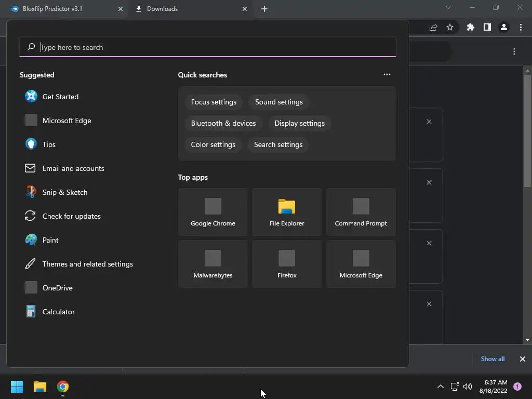Open Chrome icon on the taskbar

[x=63, y=387]
